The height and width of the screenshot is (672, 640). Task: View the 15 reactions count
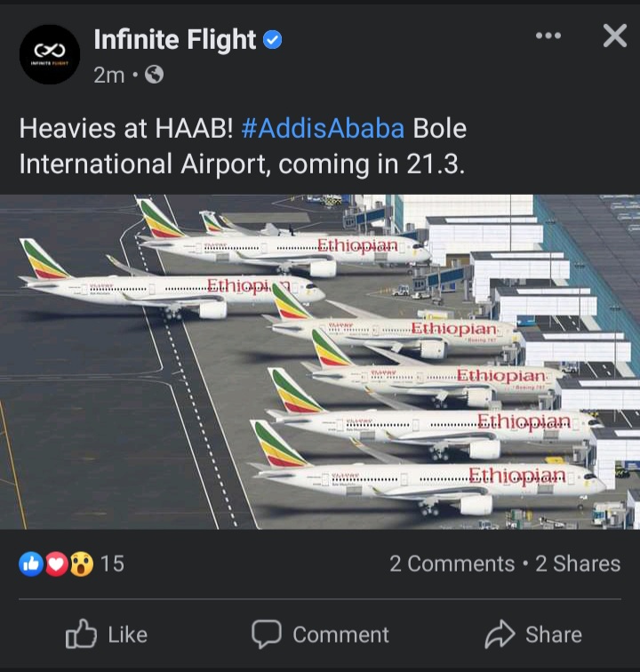click(x=112, y=564)
